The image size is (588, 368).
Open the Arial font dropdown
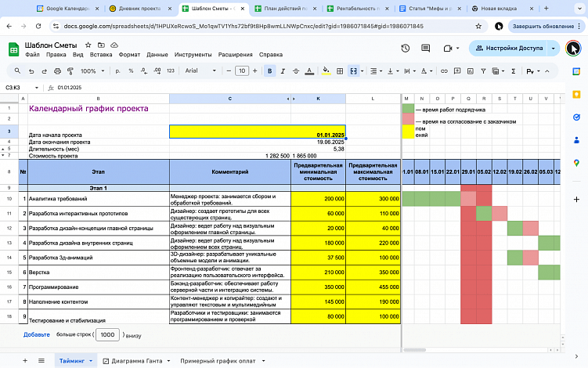[x=200, y=71]
